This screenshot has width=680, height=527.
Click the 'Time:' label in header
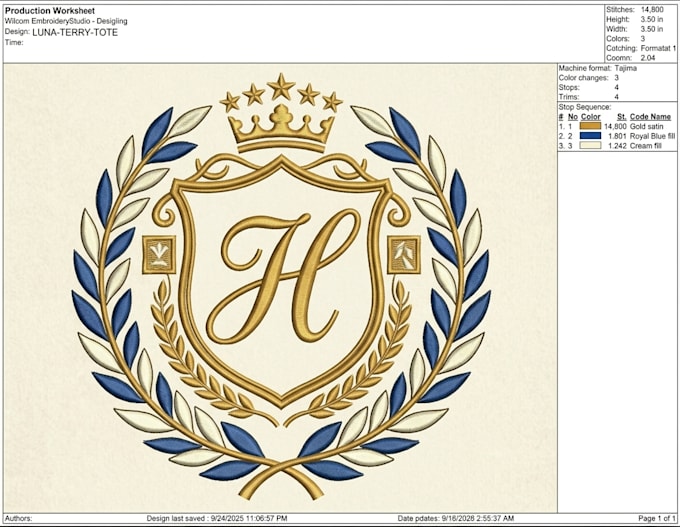point(14,42)
